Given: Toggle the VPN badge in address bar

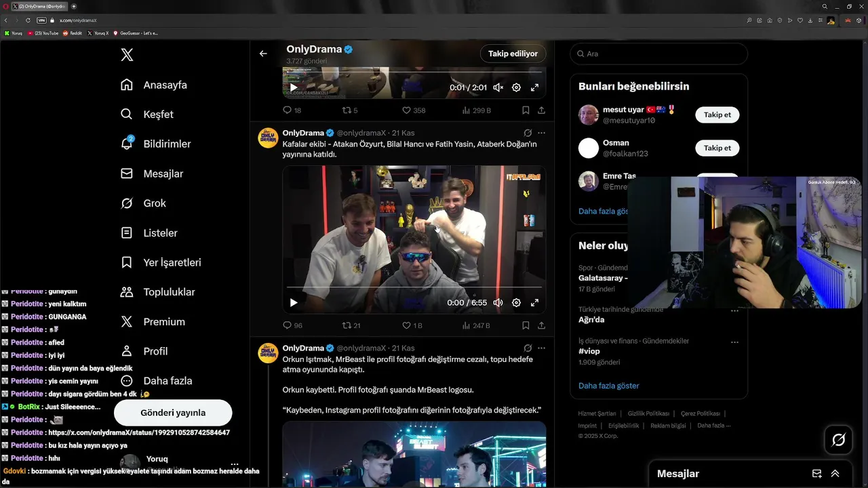Looking at the screenshot, I should [41, 20].
